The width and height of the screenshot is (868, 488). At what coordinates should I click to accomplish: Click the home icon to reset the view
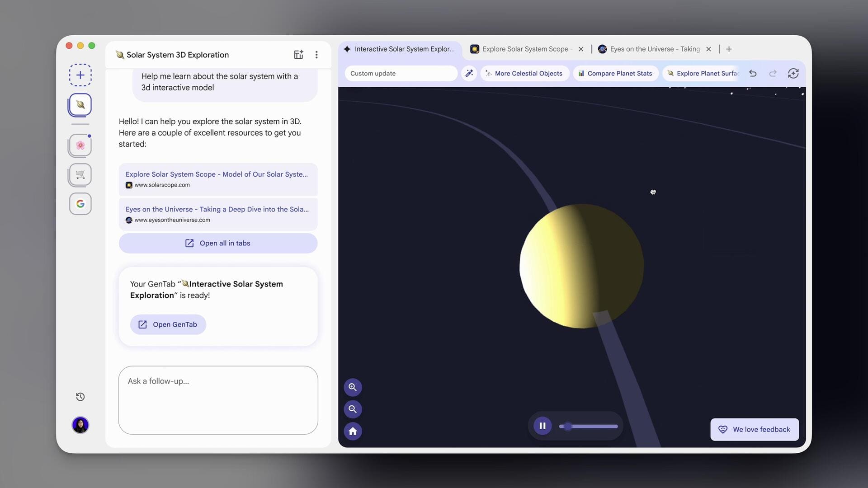click(x=353, y=431)
